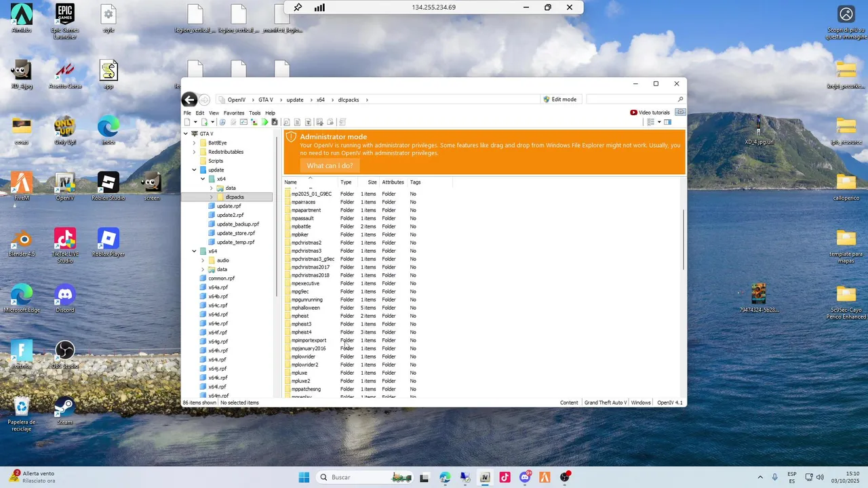The width and height of the screenshot is (868, 488).
Task: Click the search magnifier in OpenIV
Action: pos(681,100)
